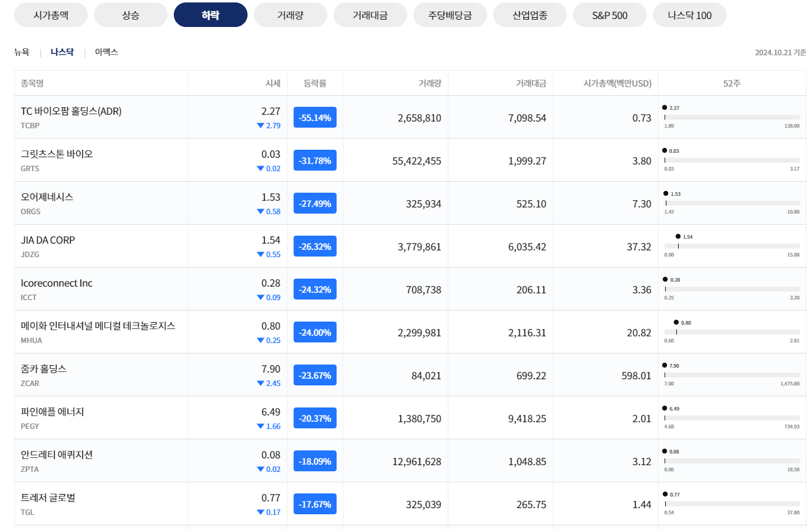Open 줌카 홀딩스 stock details
Screen dimensions: 812x529
coord(44,369)
